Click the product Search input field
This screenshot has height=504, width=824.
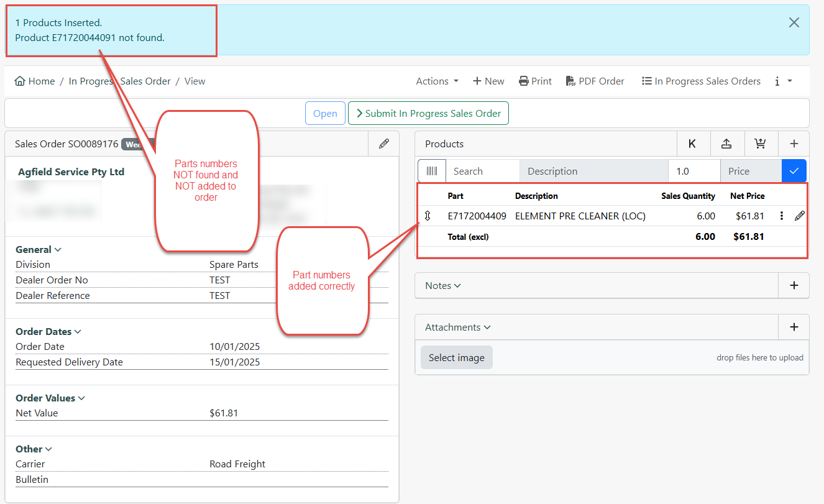click(485, 170)
